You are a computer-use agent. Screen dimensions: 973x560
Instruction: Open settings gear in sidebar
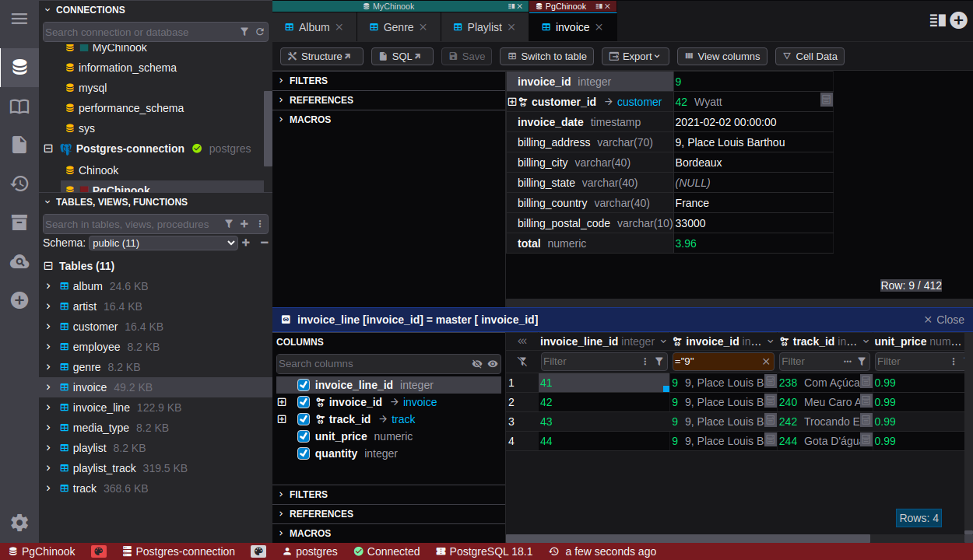click(x=19, y=523)
